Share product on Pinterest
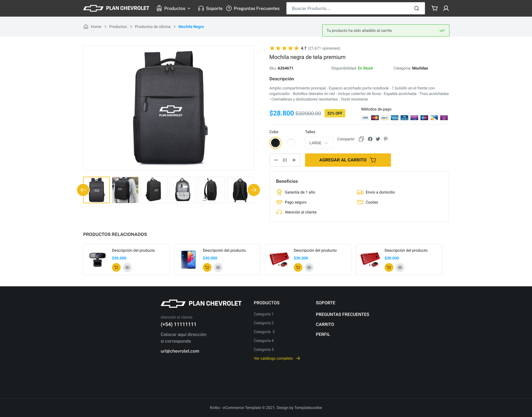This screenshot has height=417, width=532. (x=386, y=139)
